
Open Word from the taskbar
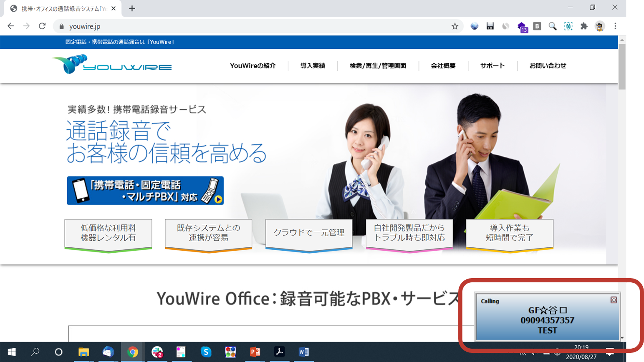tap(303, 352)
